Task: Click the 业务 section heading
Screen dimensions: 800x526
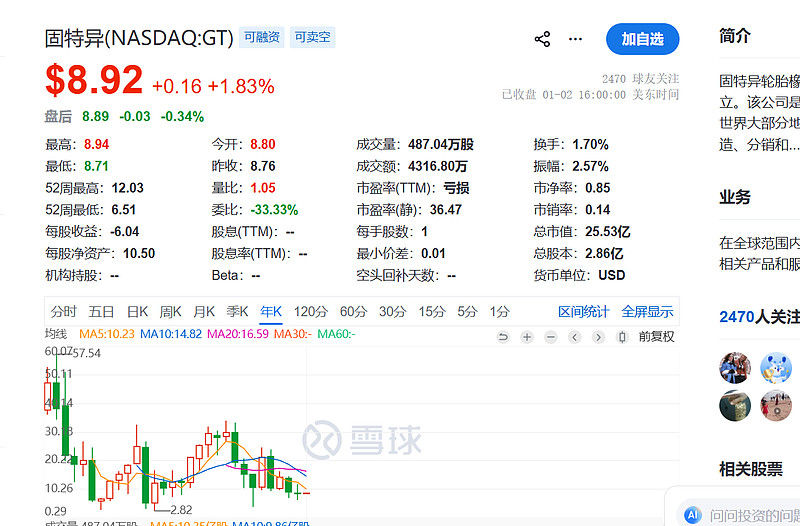Action: point(735,197)
